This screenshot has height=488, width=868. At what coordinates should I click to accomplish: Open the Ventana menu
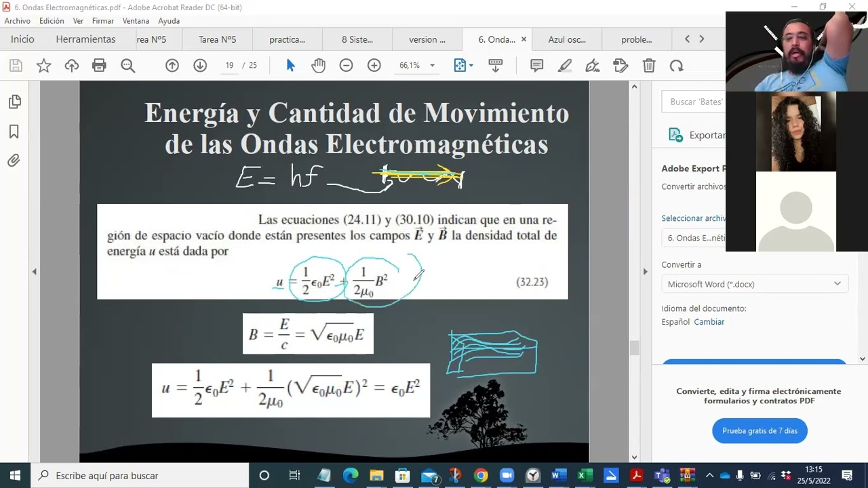click(136, 21)
